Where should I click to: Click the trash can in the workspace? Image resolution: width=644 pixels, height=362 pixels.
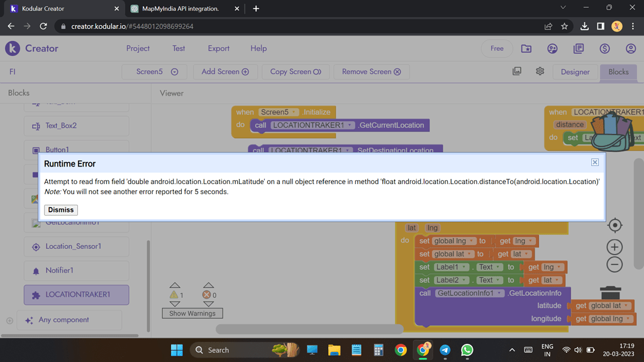[x=611, y=293]
